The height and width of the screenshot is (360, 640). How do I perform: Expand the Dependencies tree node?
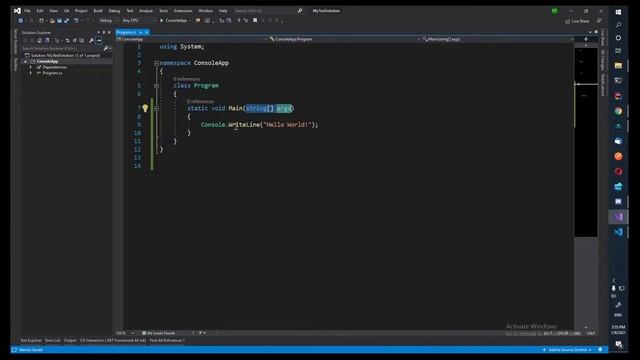31,67
